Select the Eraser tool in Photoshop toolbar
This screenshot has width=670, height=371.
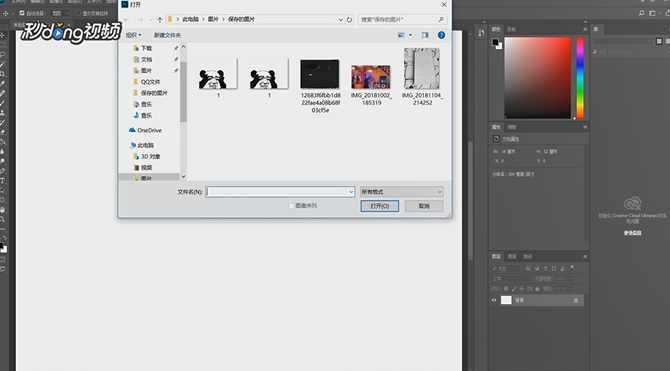click(x=3, y=132)
